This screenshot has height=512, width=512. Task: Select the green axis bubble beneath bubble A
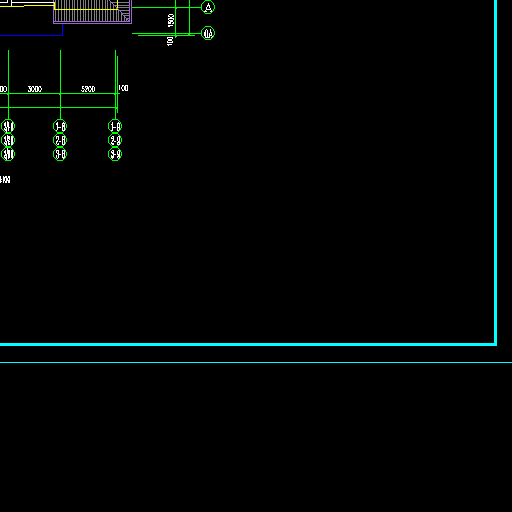208,33
